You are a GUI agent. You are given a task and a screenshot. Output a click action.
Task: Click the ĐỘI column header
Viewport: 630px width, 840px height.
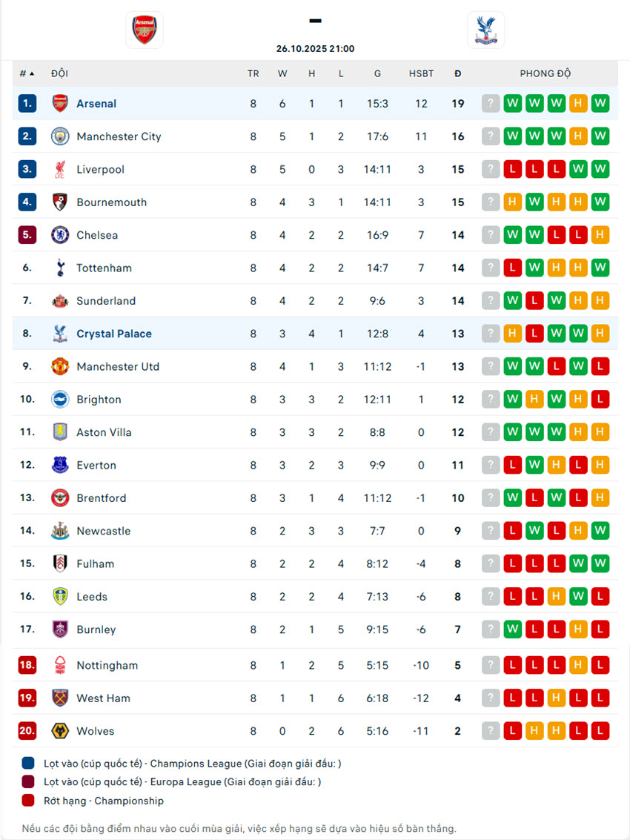click(x=59, y=73)
